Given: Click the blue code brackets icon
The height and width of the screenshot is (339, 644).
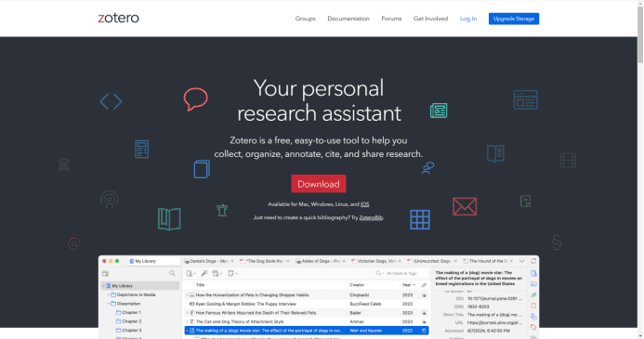Looking at the screenshot, I should 111,101.
